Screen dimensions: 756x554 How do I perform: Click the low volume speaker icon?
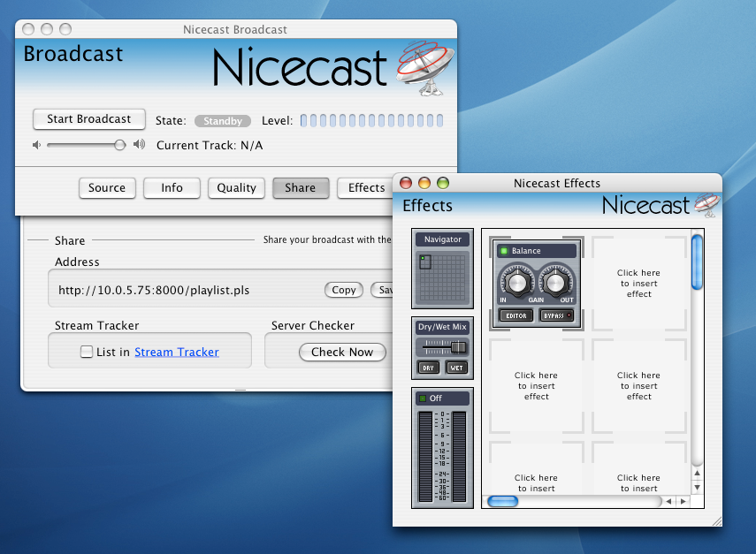36,145
